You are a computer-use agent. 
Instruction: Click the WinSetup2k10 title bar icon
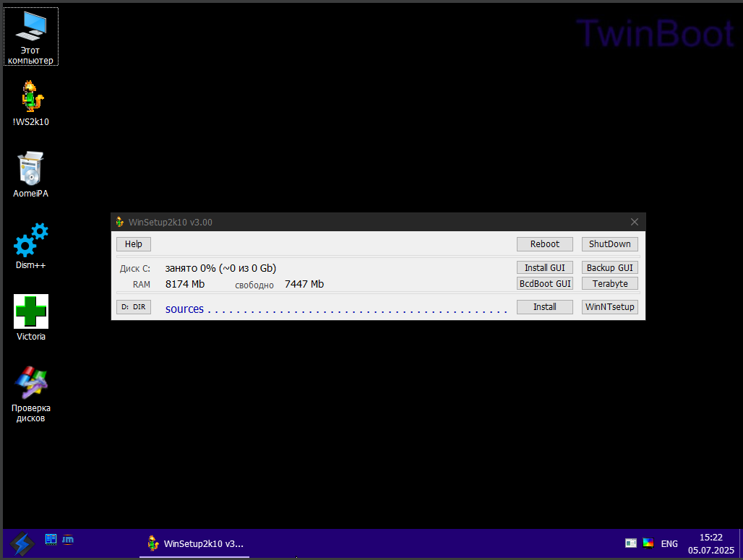(120, 222)
